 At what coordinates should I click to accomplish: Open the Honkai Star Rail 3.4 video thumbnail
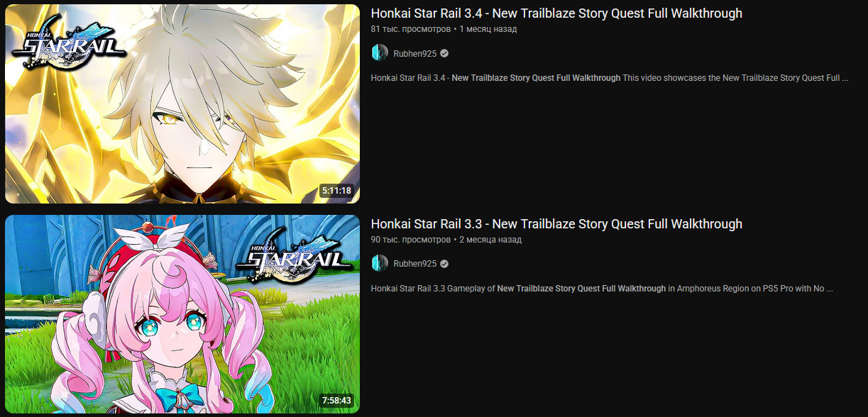click(182, 104)
